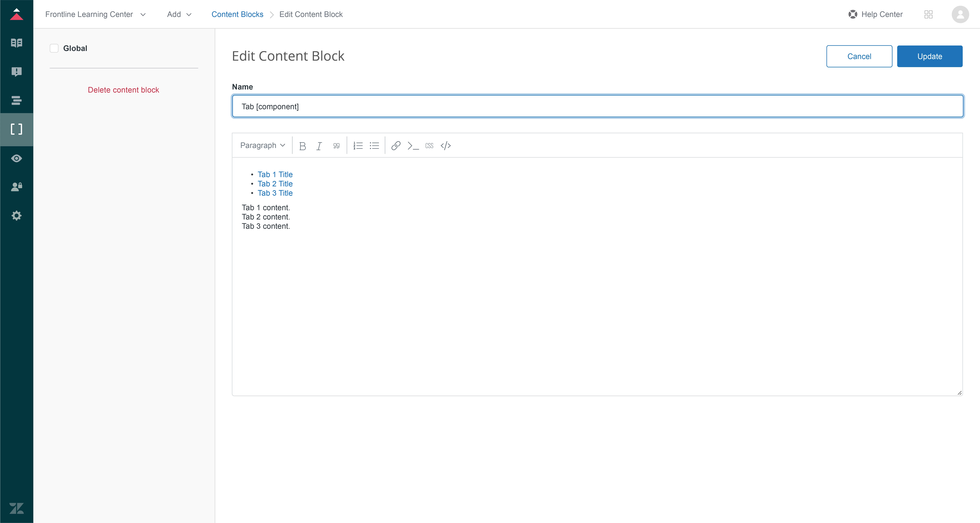This screenshot has height=523, width=980.
Task: Click the Update button
Action: tap(929, 56)
